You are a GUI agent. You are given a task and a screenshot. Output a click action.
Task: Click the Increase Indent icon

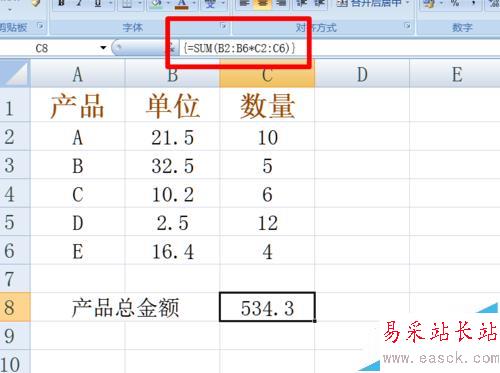click(x=320, y=3)
